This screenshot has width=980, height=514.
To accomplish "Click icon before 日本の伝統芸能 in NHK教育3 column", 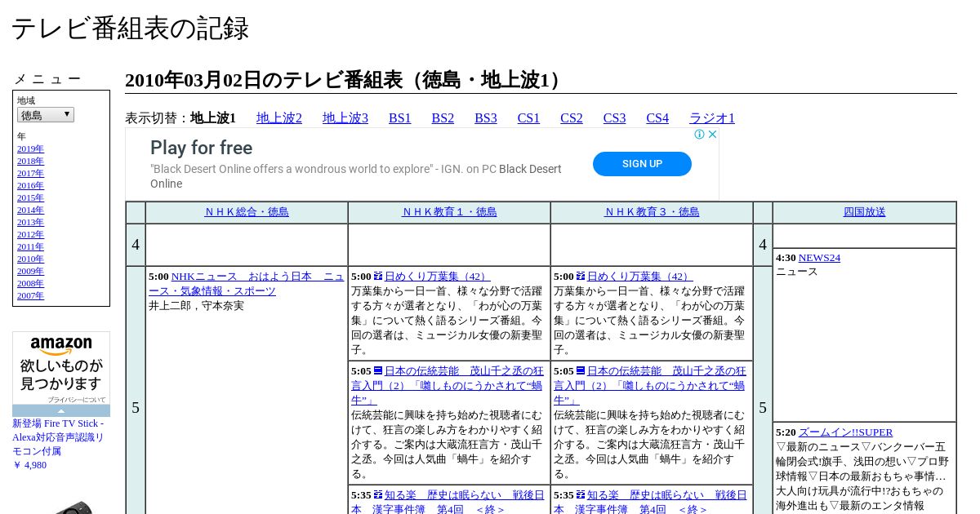I will 581,371.
